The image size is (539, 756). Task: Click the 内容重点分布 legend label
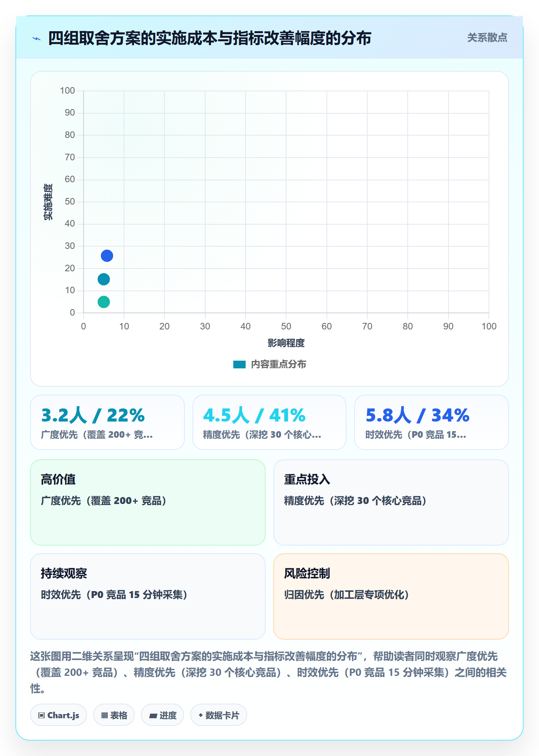pos(278,365)
